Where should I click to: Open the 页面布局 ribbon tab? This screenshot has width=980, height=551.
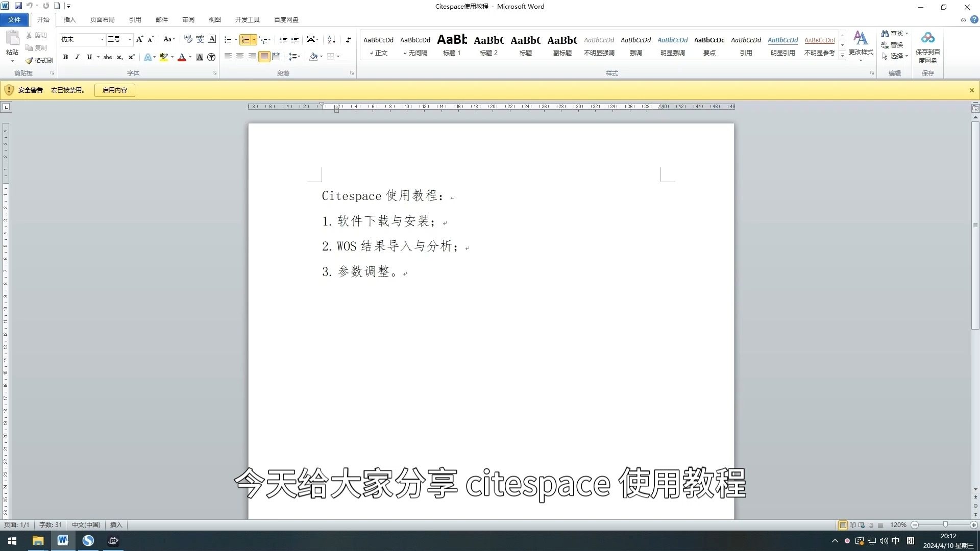(x=102, y=19)
